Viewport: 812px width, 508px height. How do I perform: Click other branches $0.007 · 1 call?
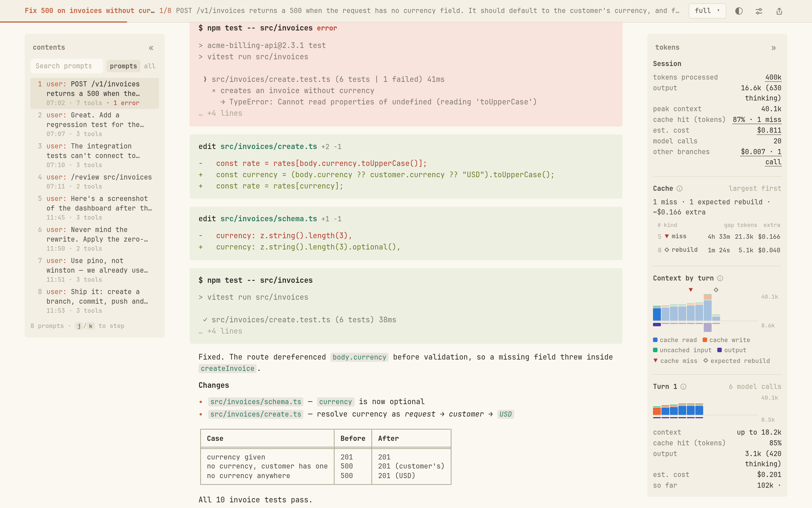coord(761,157)
